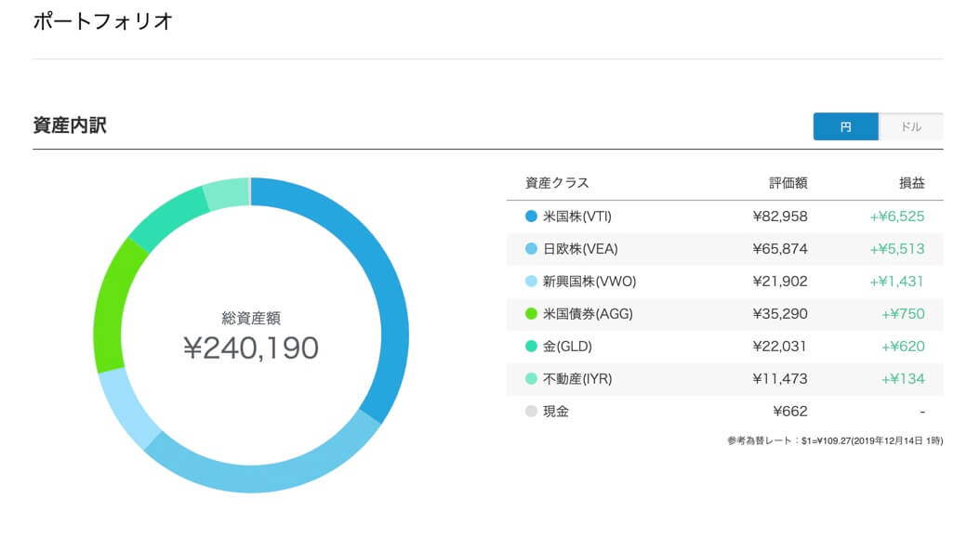This screenshot has width=980, height=551.
Task: Click the gray dot beside 現金
Action: point(531,411)
